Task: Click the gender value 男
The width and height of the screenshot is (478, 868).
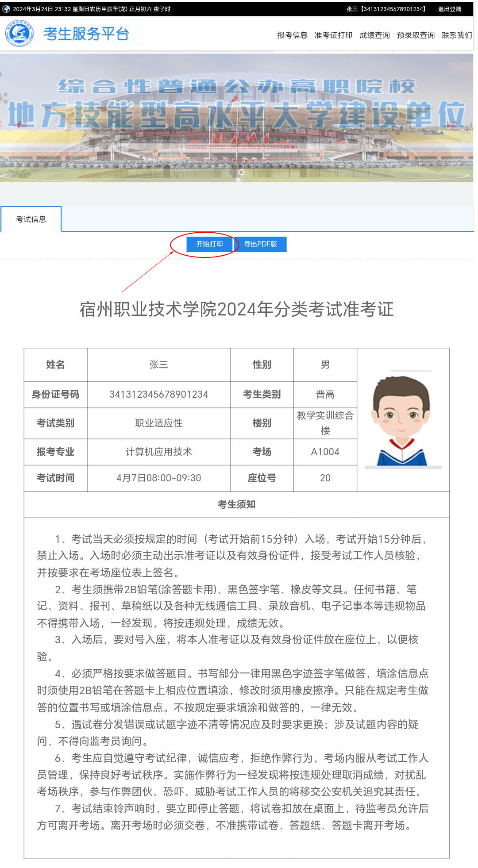Action: coord(325,365)
